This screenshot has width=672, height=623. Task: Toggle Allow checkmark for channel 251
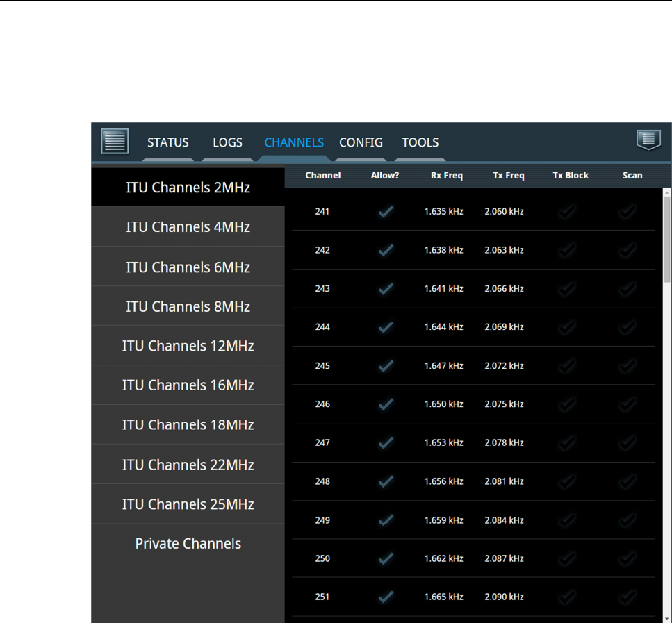[386, 597]
